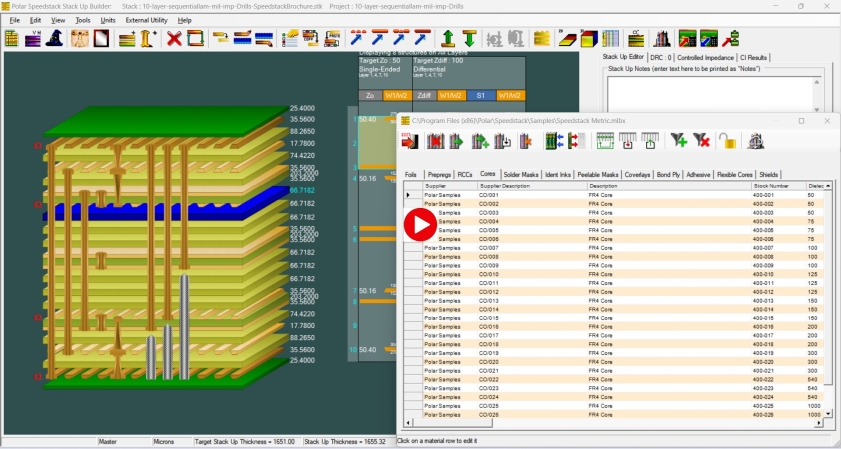The image size is (841, 449).
Task: Switch to the Shields tab
Action: [769, 175]
